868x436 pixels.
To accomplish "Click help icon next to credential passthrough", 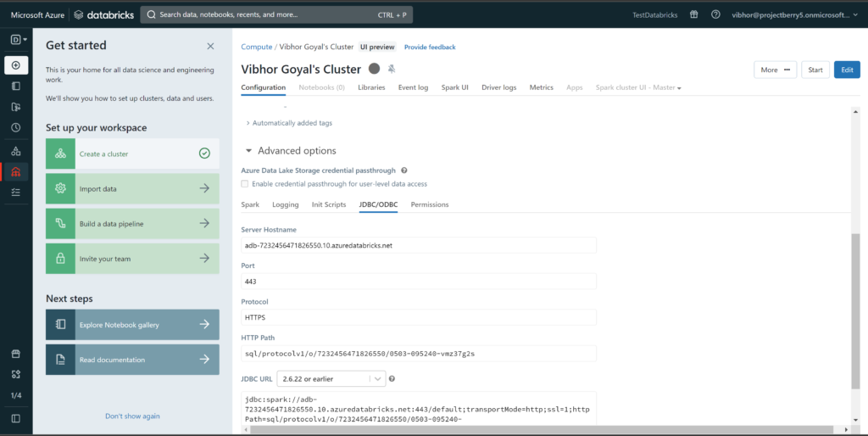I will [404, 170].
